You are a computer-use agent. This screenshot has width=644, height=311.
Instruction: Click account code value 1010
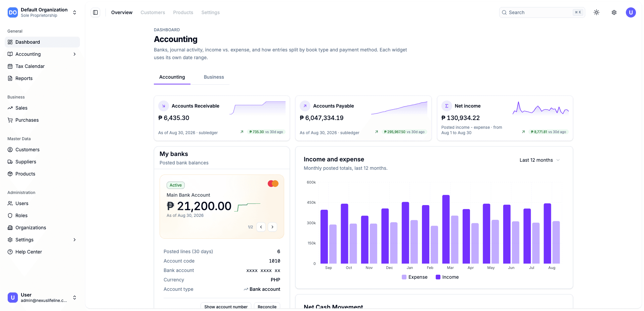coord(274,261)
